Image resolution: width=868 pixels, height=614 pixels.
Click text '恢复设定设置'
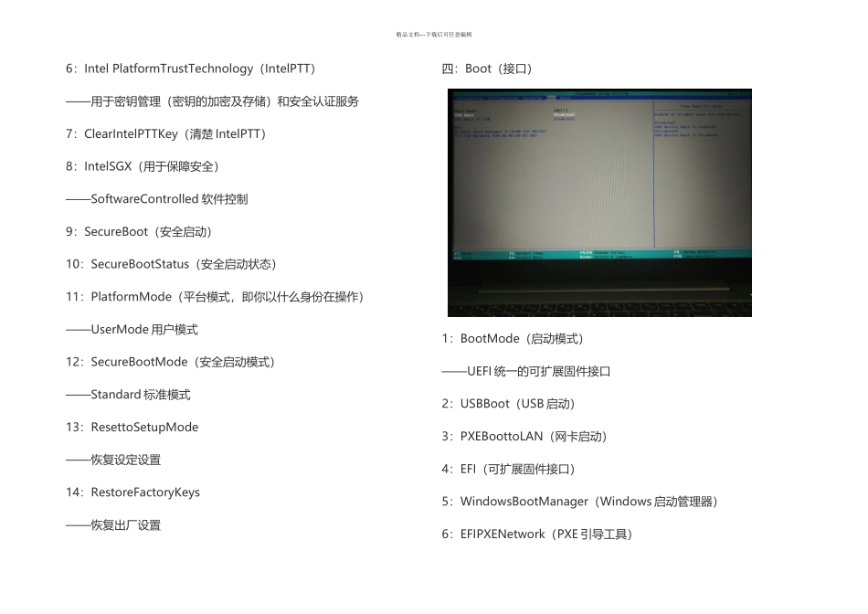point(126,460)
